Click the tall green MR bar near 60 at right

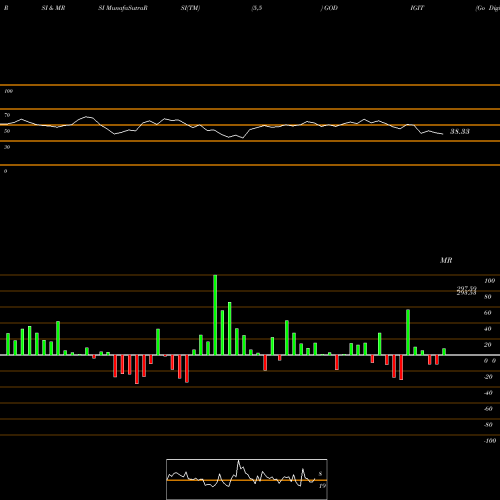pos(408,332)
